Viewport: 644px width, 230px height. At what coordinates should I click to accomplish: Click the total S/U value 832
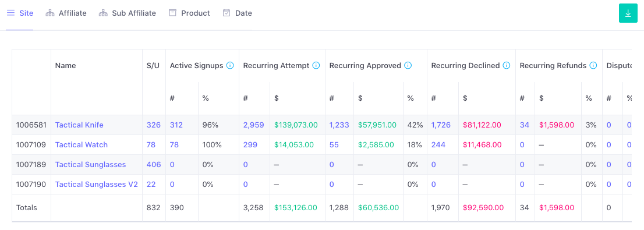click(x=154, y=208)
